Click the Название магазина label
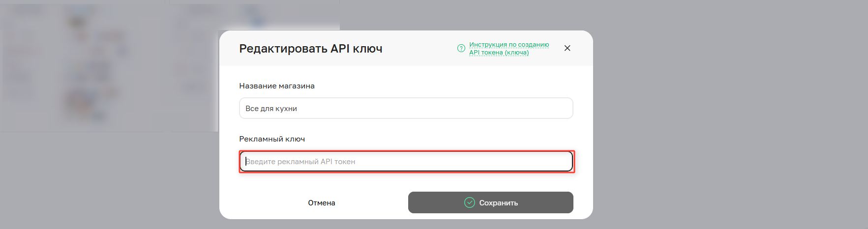The image size is (868, 229). 277,86
